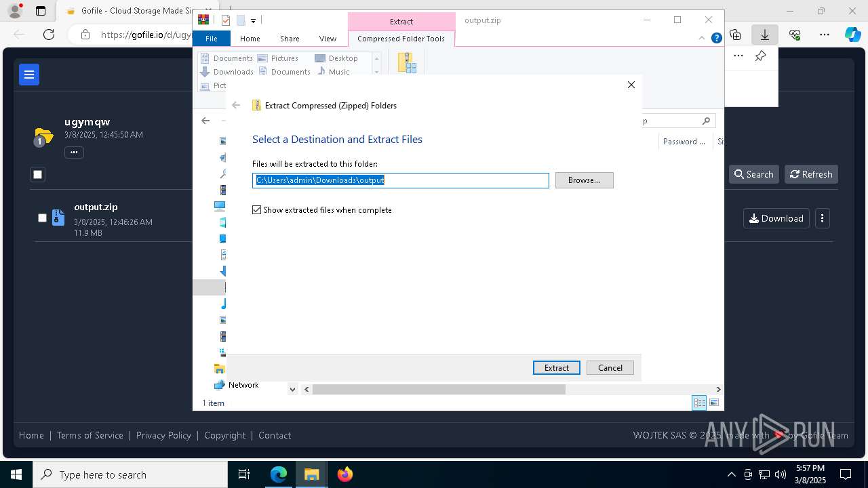This screenshot has width=868, height=488.
Task: Open Browse to choose a destination folder
Action: click(x=584, y=180)
